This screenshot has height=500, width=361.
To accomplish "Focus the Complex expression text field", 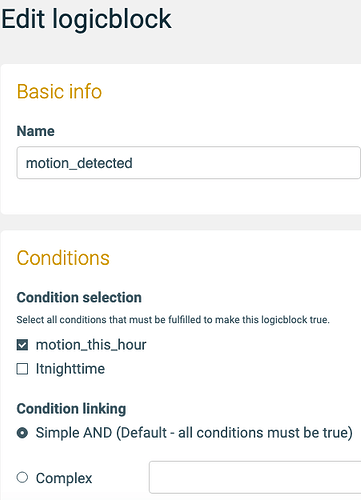I will (255, 477).
